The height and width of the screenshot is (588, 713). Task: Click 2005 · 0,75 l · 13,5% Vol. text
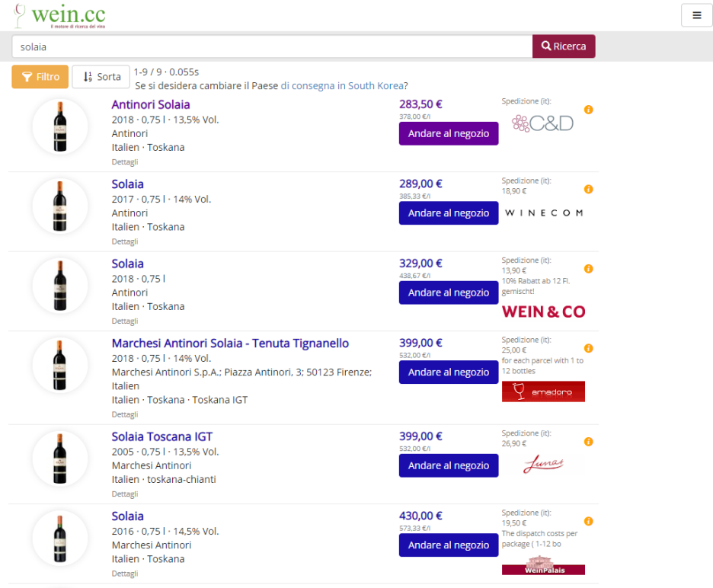pyautogui.click(x=165, y=452)
